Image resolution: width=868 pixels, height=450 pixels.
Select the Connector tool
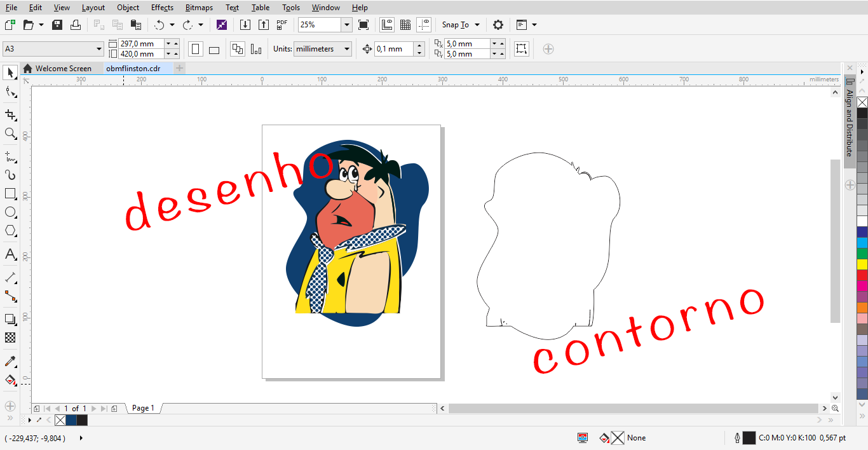tap(10, 296)
